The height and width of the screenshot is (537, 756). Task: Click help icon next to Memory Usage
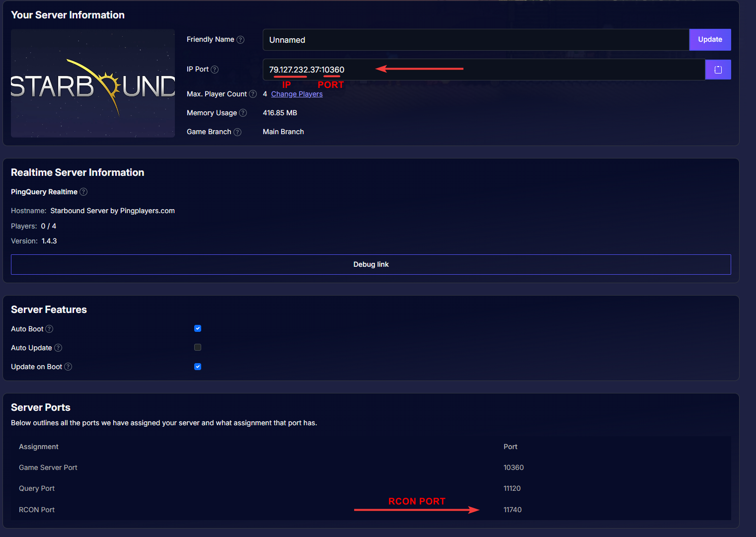243,113
